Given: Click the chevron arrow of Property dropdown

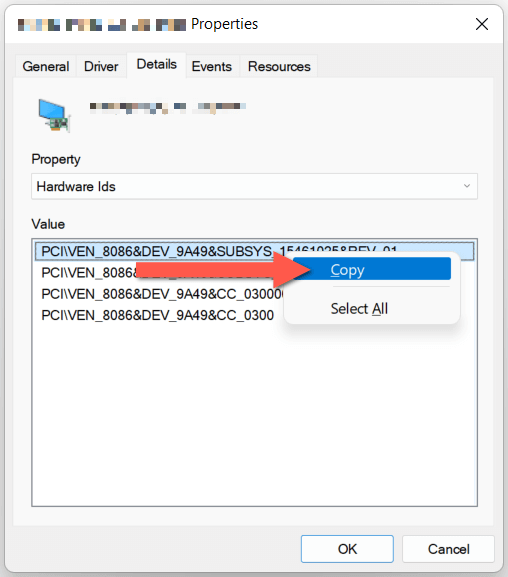Looking at the screenshot, I should point(467,186).
